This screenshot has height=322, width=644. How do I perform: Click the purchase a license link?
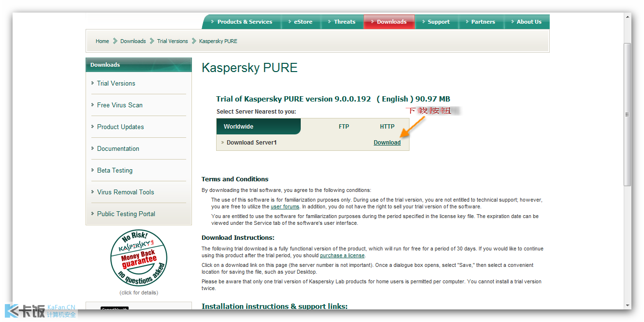[342, 256]
